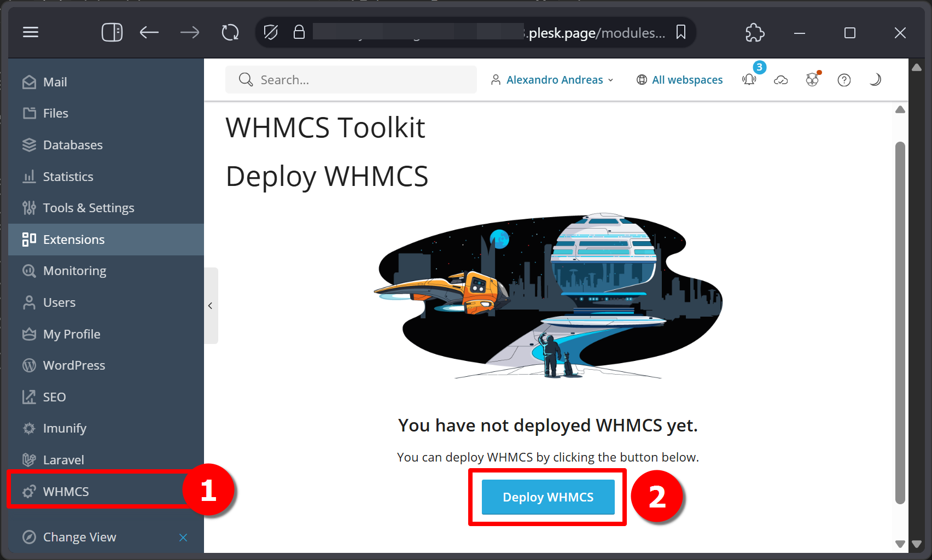
Task: Open Laravel in the sidebar
Action: [106, 460]
